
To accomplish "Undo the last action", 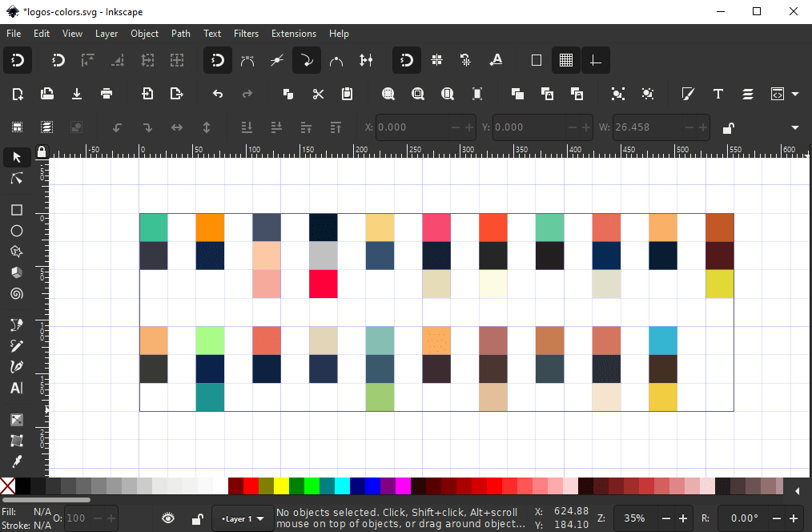I will [x=218, y=94].
